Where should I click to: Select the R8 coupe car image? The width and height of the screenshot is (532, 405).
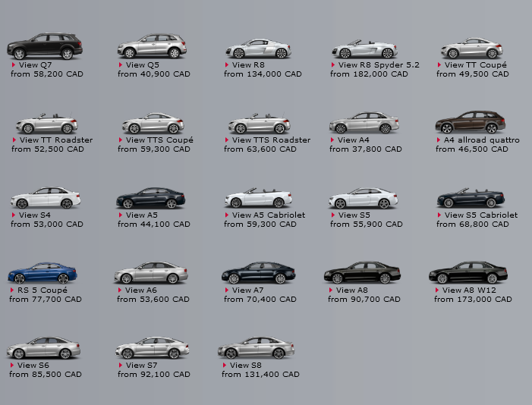pyautogui.click(x=259, y=49)
